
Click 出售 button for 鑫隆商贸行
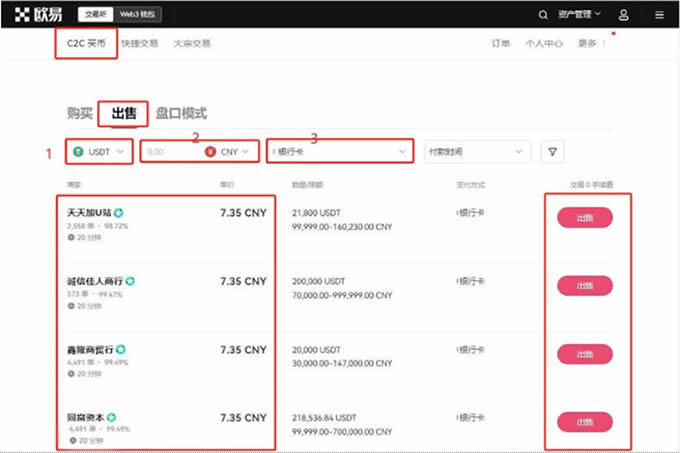pos(585,354)
